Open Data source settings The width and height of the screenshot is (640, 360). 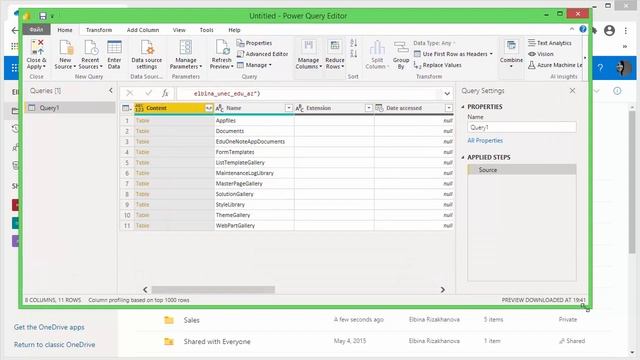tap(147, 54)
